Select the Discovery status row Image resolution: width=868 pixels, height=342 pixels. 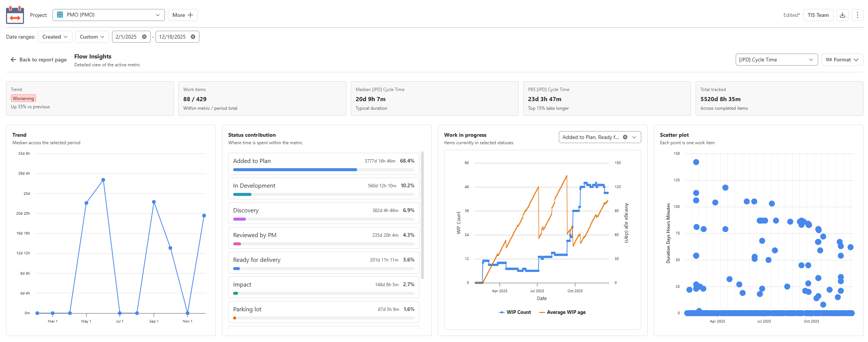324,213
